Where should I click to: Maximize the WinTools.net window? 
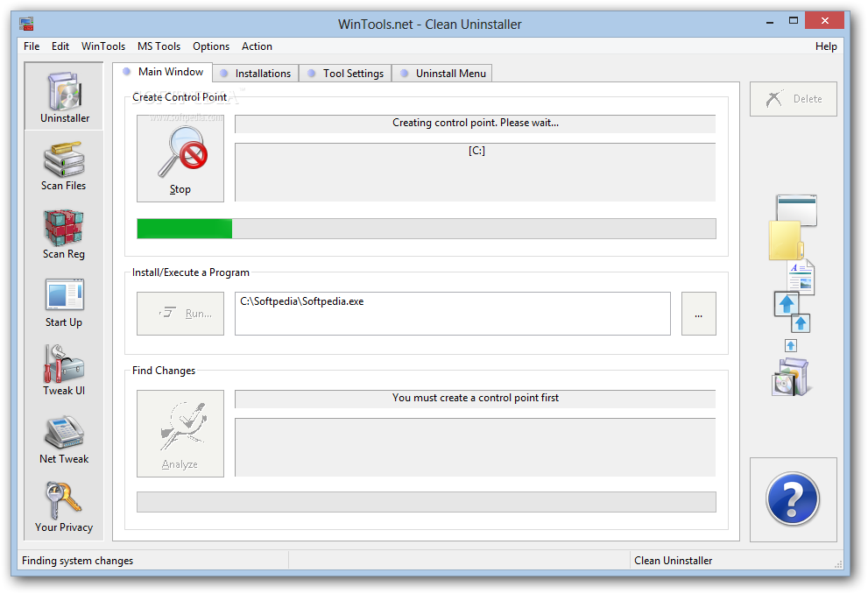794,21
